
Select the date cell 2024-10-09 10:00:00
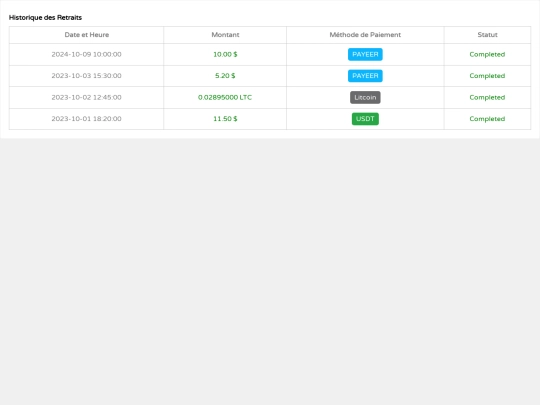click(86, 54)
